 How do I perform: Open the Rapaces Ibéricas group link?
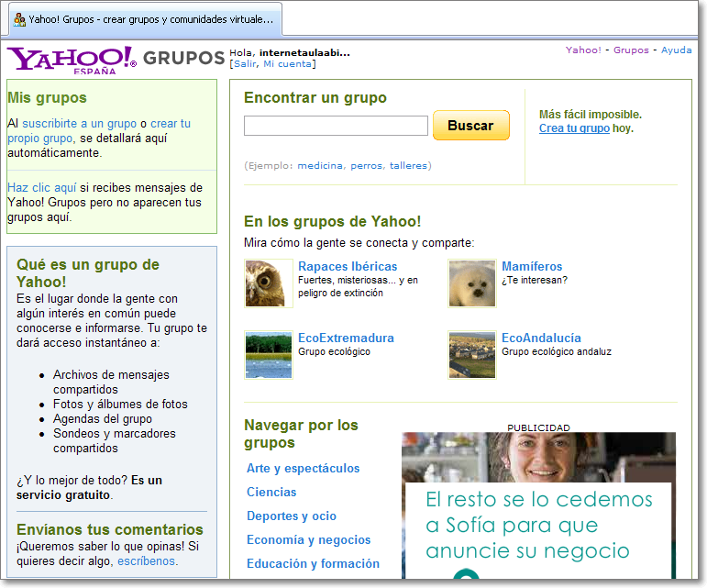tap(348, 267)
